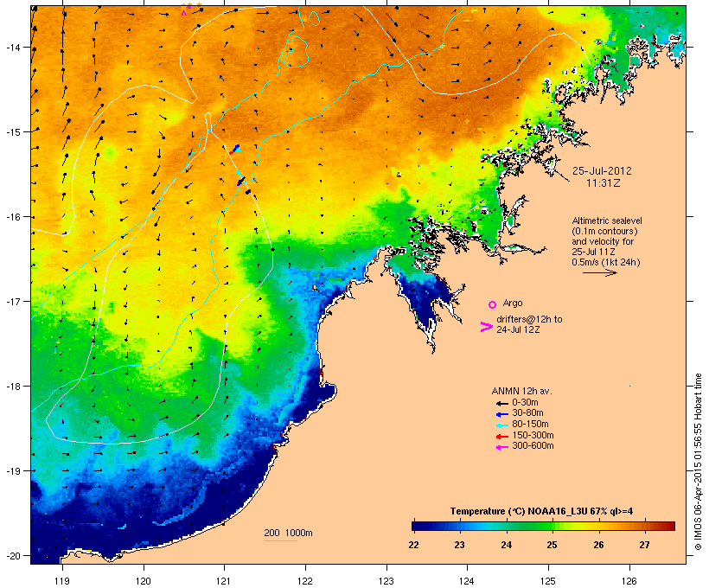Click the ANMN 12h av. heading
The width and height of the screenshot is (709, 588).
pyautogui.click(x=521, y=391)
